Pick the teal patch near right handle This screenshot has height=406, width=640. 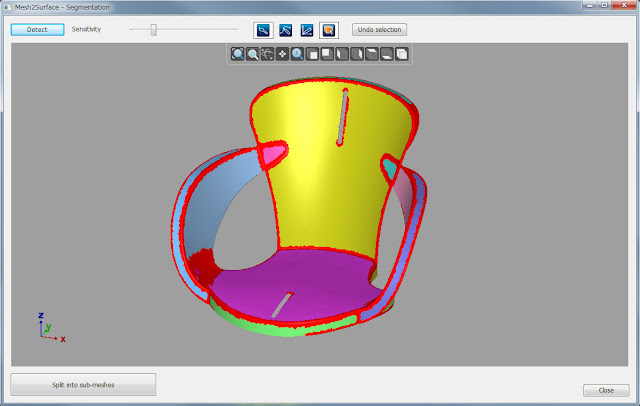[x=390, y=168]
